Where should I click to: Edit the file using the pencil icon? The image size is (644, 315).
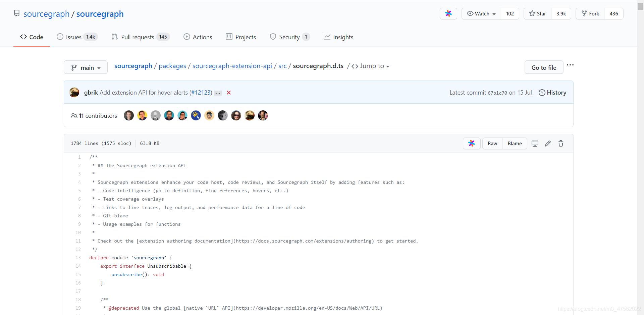pos(548,143)
